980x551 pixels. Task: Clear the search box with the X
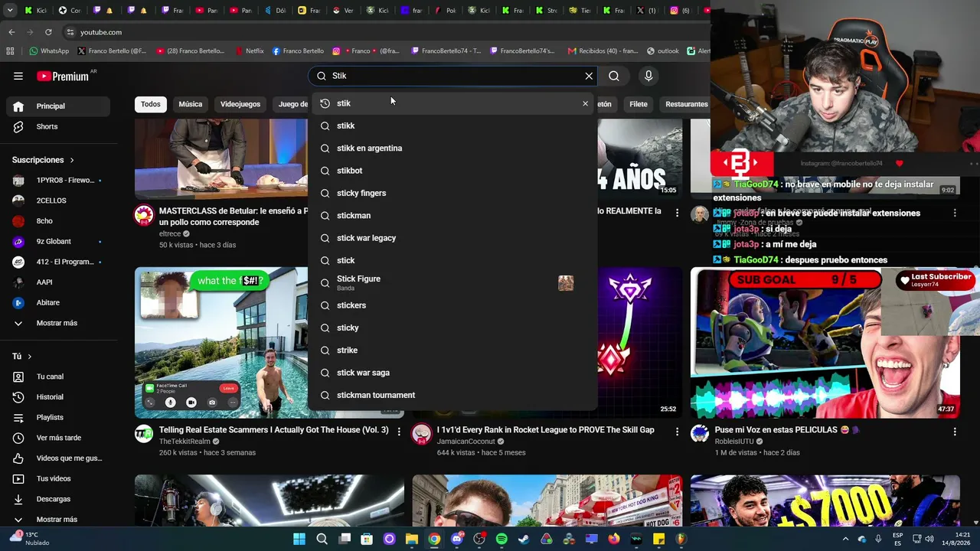pyautogui.click(x=589, y=76)
